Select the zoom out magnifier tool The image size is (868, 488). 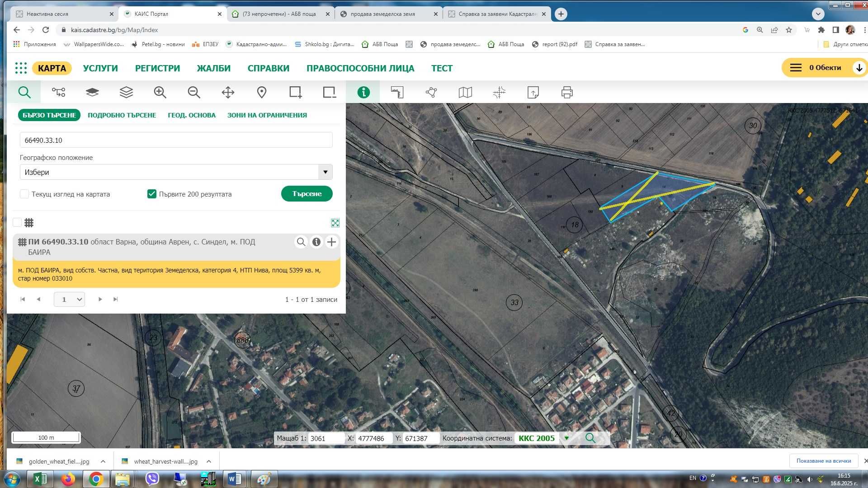194,92
